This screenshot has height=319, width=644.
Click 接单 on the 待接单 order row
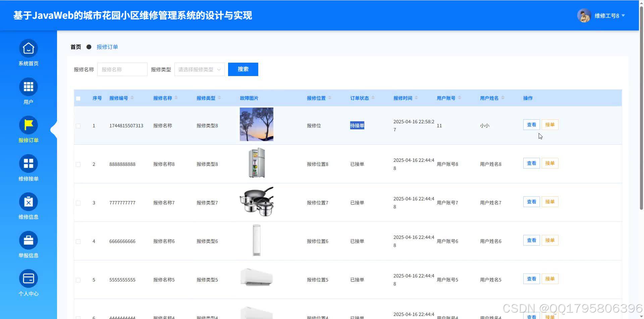point(550,124)
